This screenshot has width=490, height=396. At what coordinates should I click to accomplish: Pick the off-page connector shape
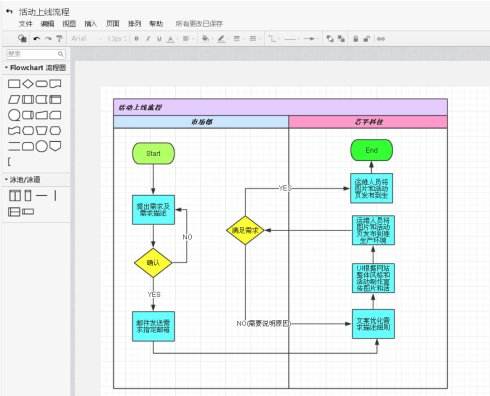pyautogui.click(x=55, y=146)
